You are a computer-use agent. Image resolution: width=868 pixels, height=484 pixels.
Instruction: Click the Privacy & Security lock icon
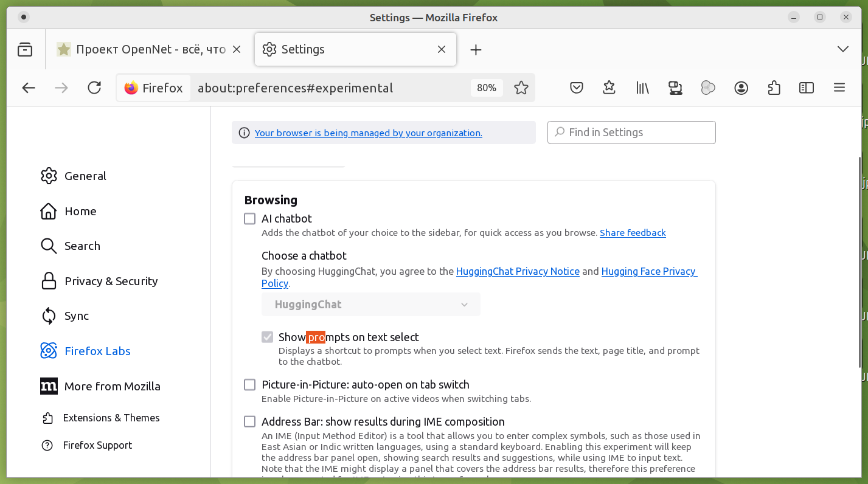tap(49, 281)
